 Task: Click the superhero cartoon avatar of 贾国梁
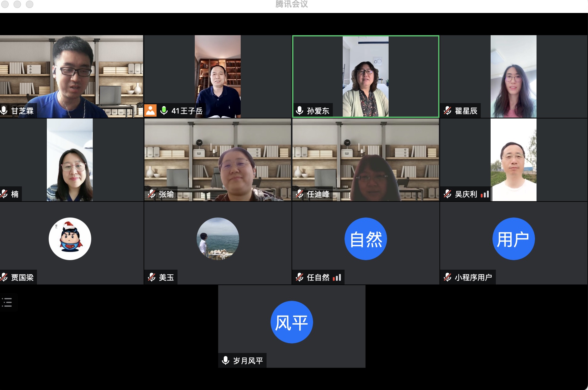(70, 239)
